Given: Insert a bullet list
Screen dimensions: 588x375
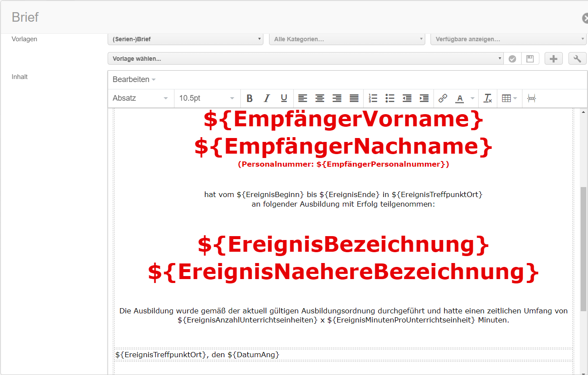Looking at the screenshot, I should (x=390, y=99).
